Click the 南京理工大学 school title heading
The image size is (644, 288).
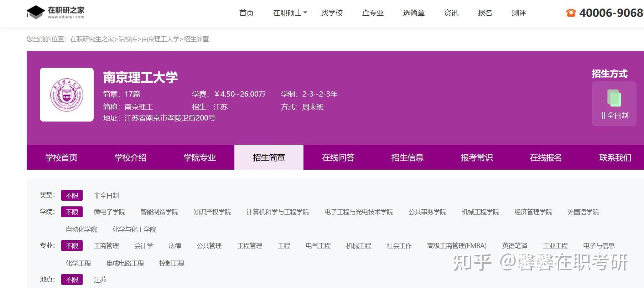[x=140, y=77]
